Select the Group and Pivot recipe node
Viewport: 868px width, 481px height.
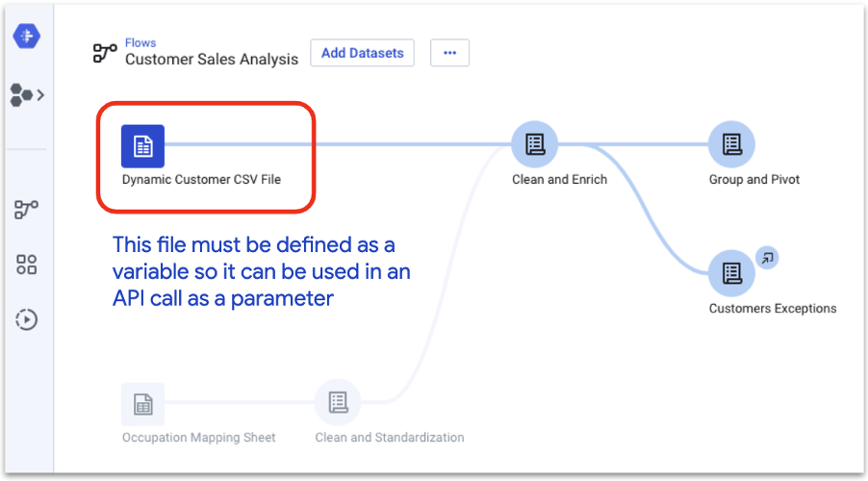coord(731,144)
